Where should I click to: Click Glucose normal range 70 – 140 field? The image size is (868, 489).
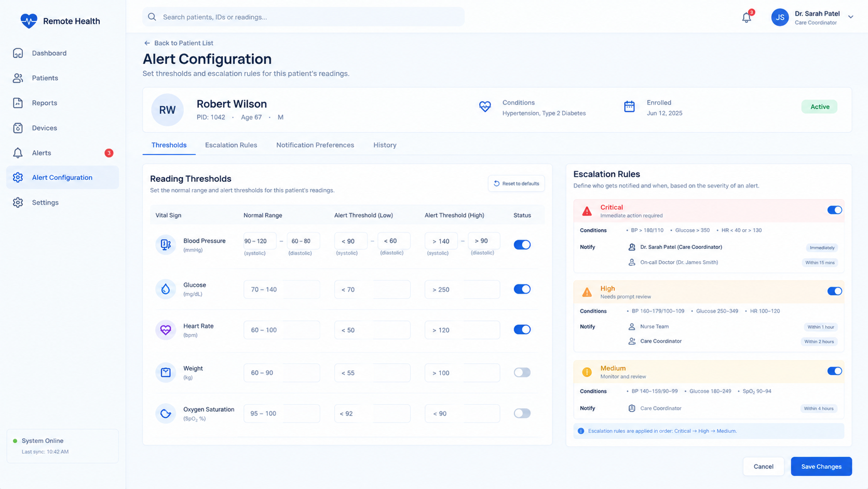pyautogui.click(x=282, y=289)
